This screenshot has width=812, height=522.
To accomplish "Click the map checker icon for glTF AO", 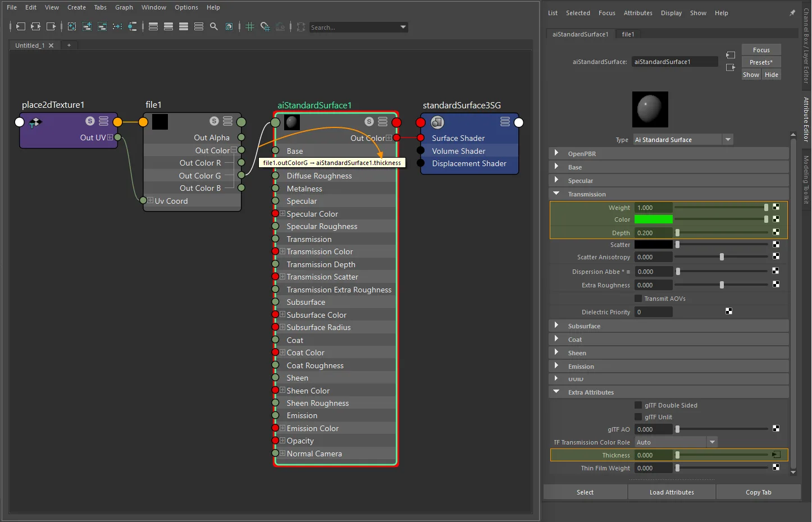I will click(x=776, y=429).
